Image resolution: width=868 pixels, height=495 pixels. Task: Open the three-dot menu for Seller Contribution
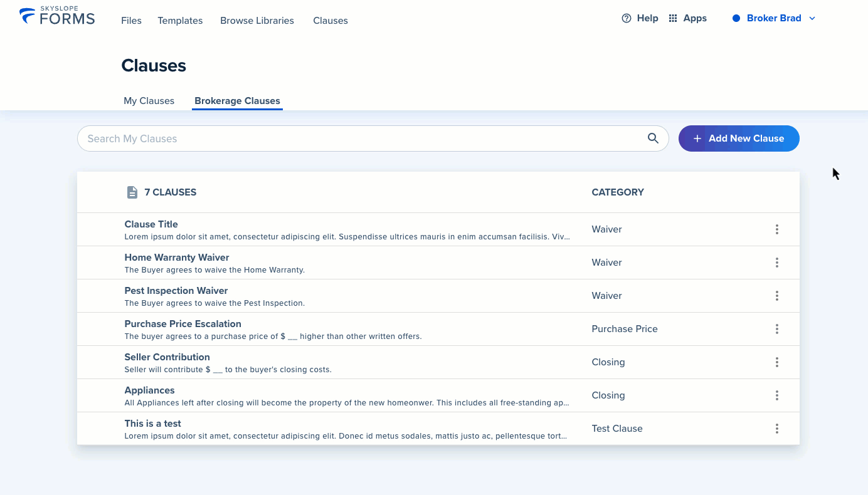(776, 362)
